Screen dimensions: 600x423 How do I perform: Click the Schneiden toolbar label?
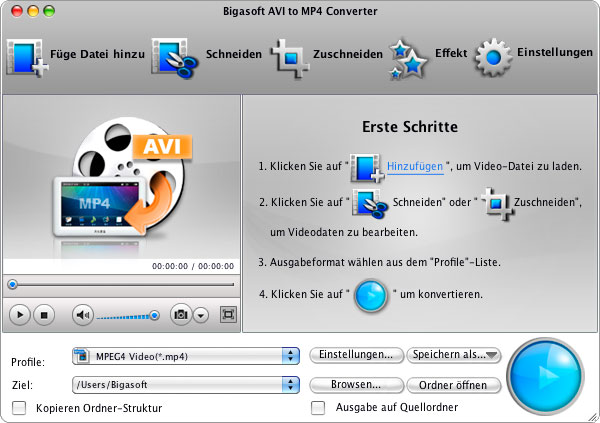point(234,54)
